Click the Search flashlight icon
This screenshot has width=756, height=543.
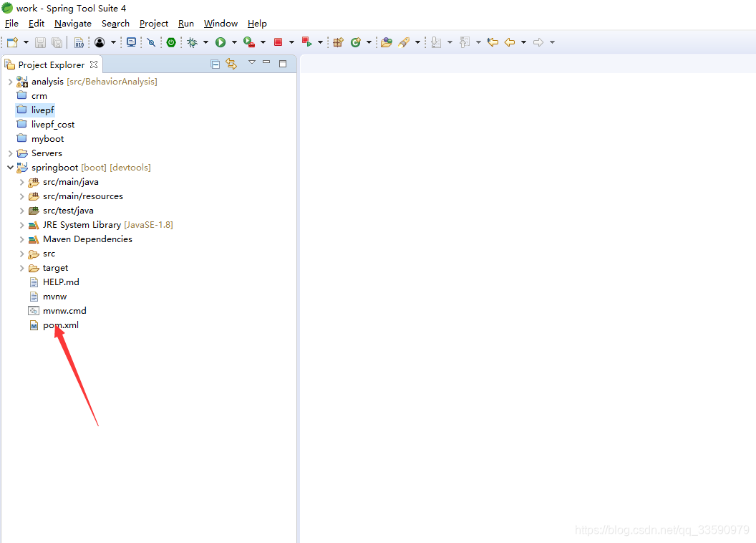[404, 42]
